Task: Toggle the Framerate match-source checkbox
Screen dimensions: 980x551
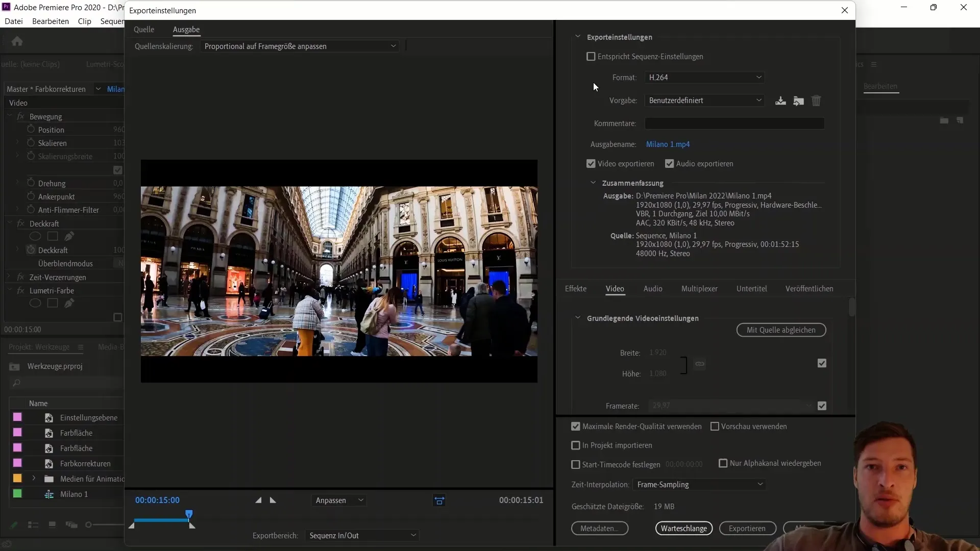Action: pos(822,406)
